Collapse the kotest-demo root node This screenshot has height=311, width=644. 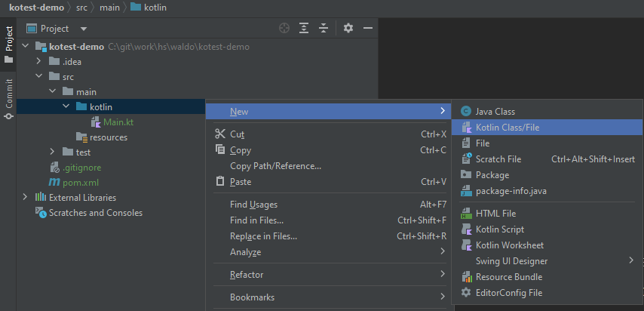tap(26, 46)
